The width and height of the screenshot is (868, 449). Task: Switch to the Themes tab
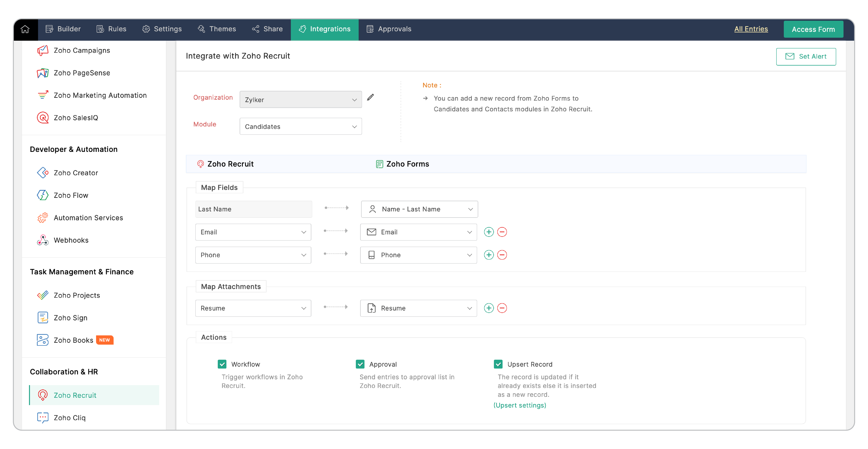[x=217, y=29]
